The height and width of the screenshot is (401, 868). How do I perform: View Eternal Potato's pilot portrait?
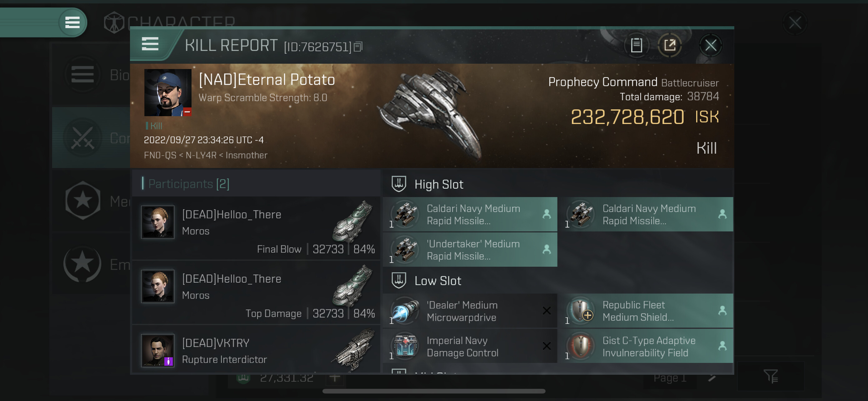click(x=167, y=92)
